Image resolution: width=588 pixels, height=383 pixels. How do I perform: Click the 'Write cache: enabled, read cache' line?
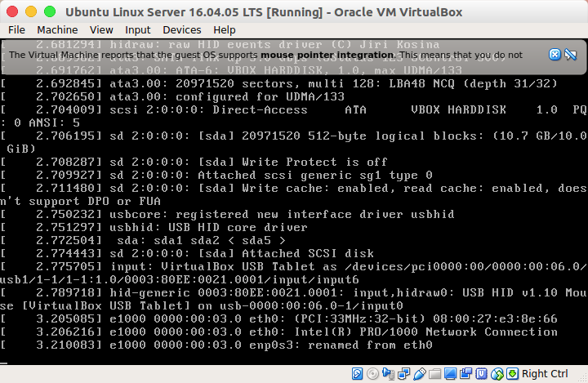click(x=294, y=189)
